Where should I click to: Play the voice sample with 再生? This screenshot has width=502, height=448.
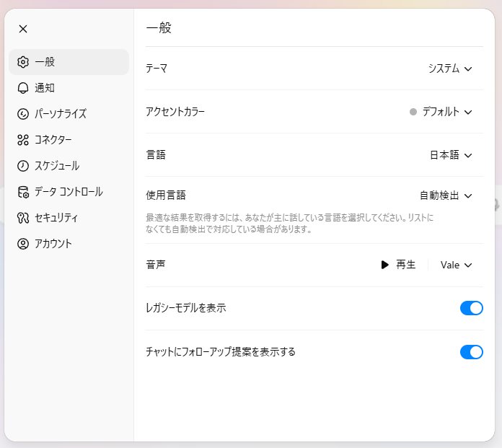click(x=398, y=265)
